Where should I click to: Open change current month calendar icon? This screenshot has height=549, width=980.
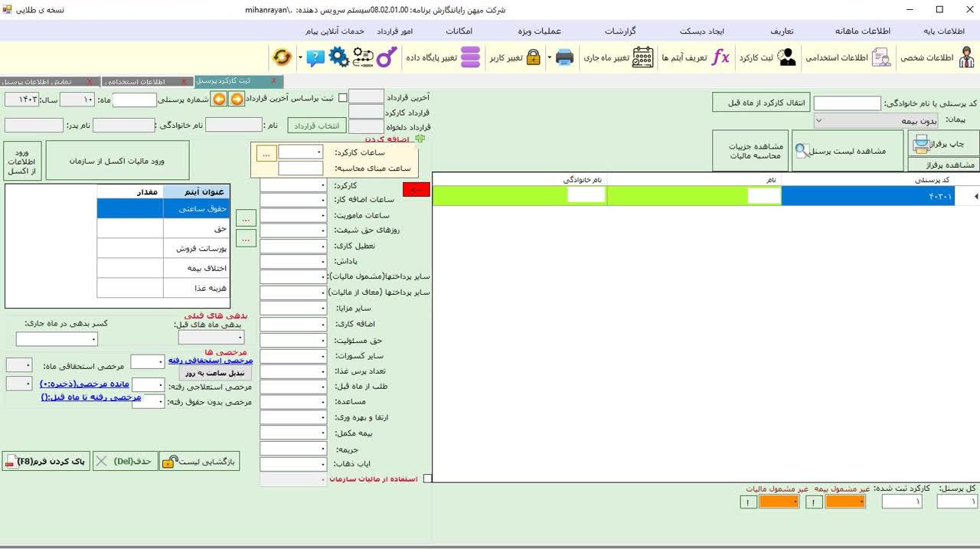tap(642, 57)
